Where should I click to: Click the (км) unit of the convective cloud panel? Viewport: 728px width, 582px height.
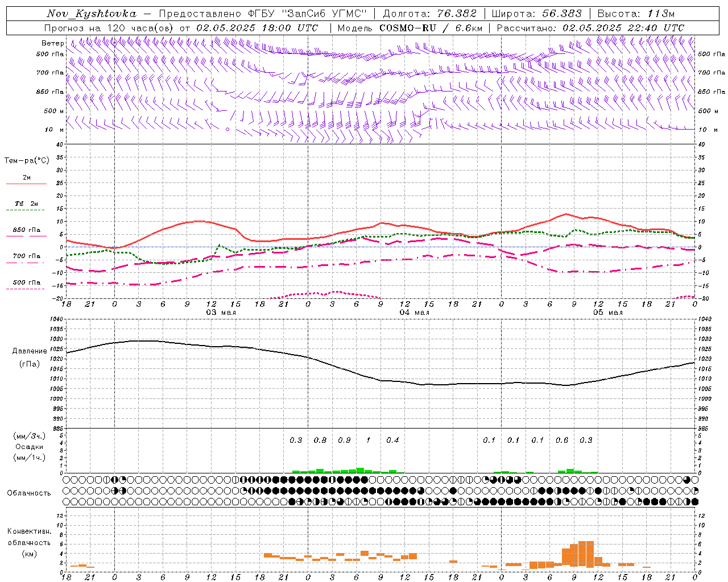tap(29, 554)
